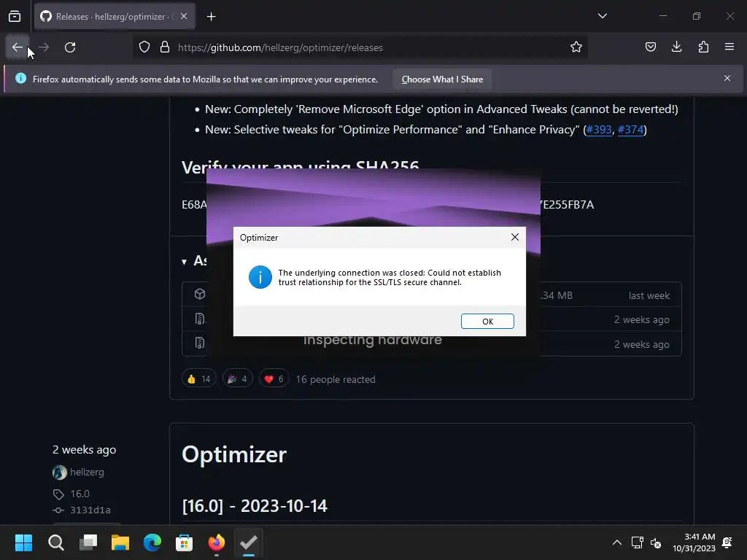Go back to the previous page

tap(18, 47)
